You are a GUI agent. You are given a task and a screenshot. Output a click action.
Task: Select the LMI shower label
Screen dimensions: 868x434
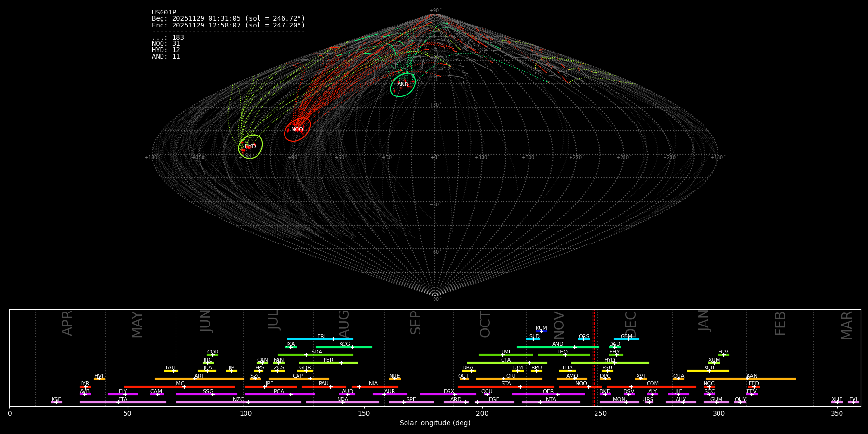[506, 352]
